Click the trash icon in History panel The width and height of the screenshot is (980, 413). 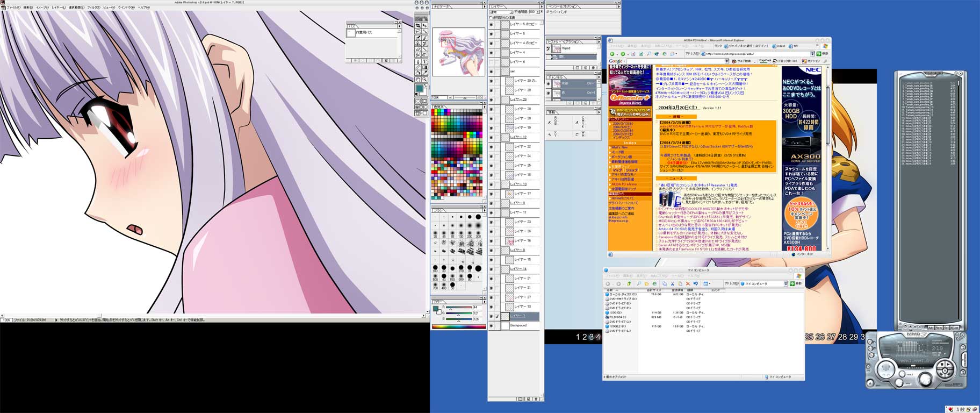coord(593,68)
